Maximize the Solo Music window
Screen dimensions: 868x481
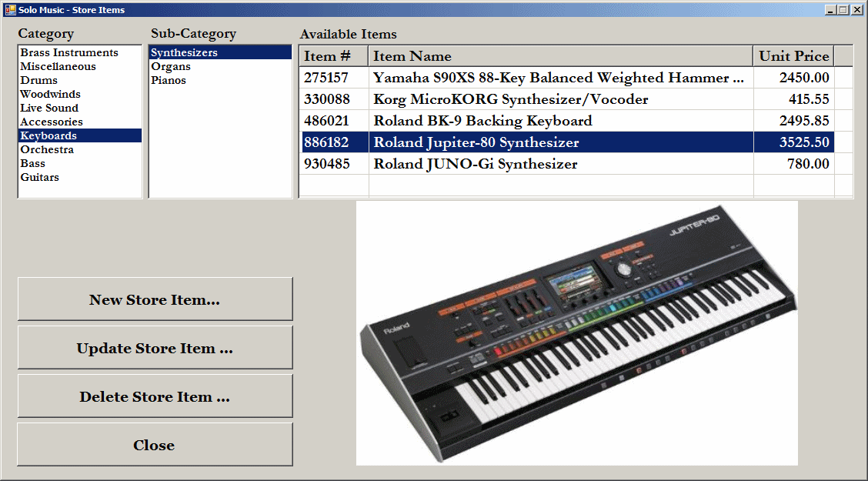pyautogui.click(x=843, y=9)
